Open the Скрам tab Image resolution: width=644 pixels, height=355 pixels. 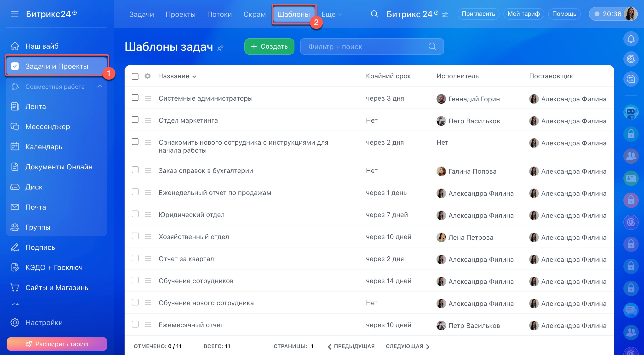254,14
